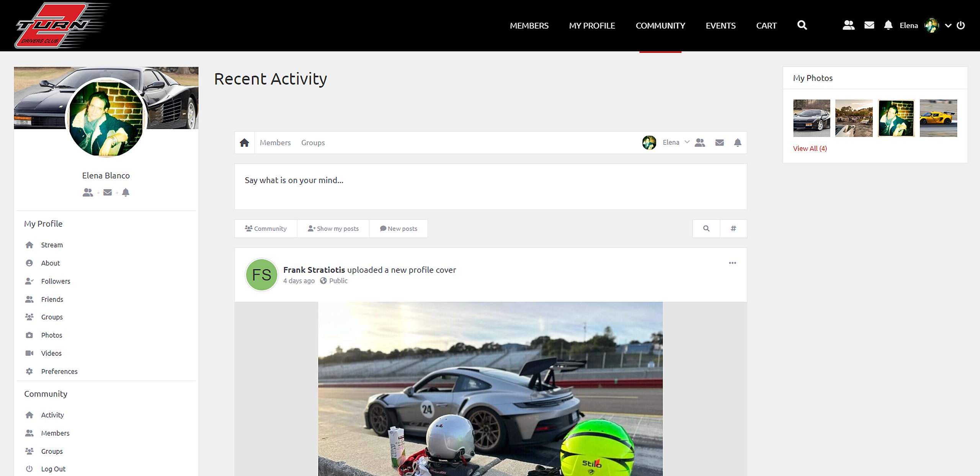This screenshot has height=476, width=980.
Task: Click search icon beside activity filters
Action: pos(706,229)
